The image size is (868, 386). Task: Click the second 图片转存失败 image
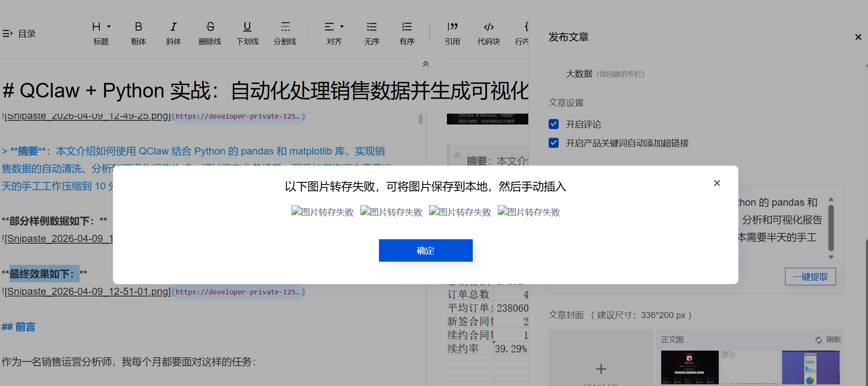click(391, 212)
